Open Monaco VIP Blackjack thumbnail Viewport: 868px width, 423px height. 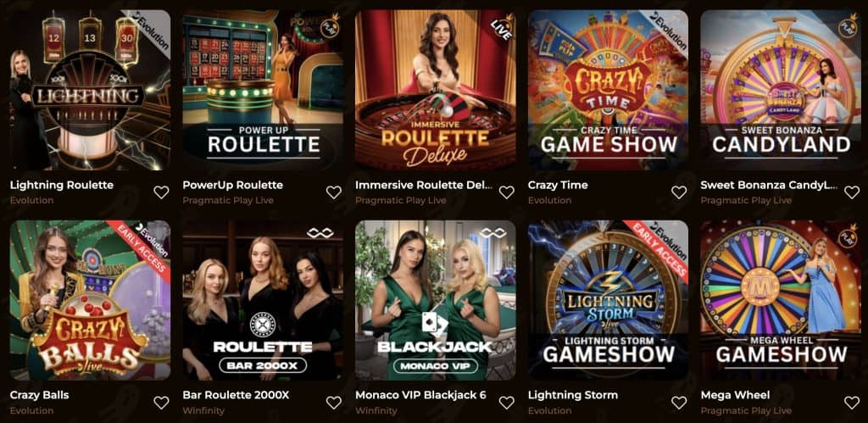(436, 301)
